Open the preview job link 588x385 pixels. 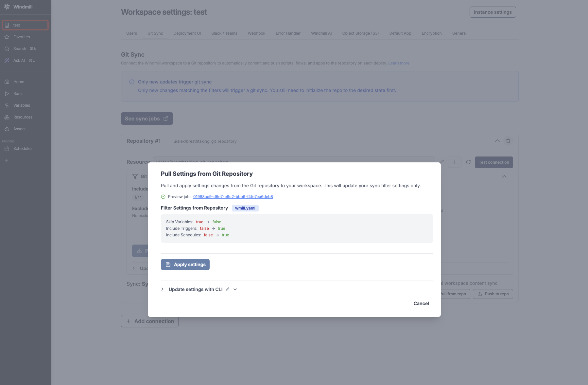233,197
